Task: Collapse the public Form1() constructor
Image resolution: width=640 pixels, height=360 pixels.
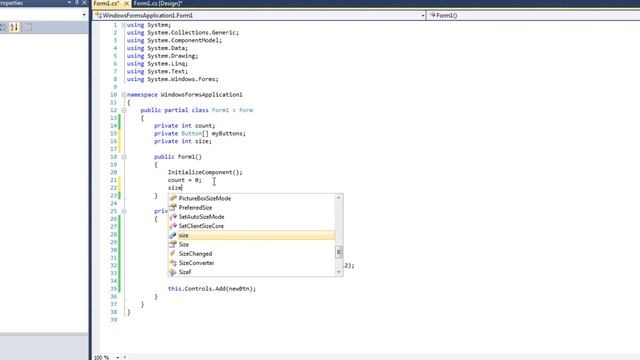Action: tap(124, 157)
